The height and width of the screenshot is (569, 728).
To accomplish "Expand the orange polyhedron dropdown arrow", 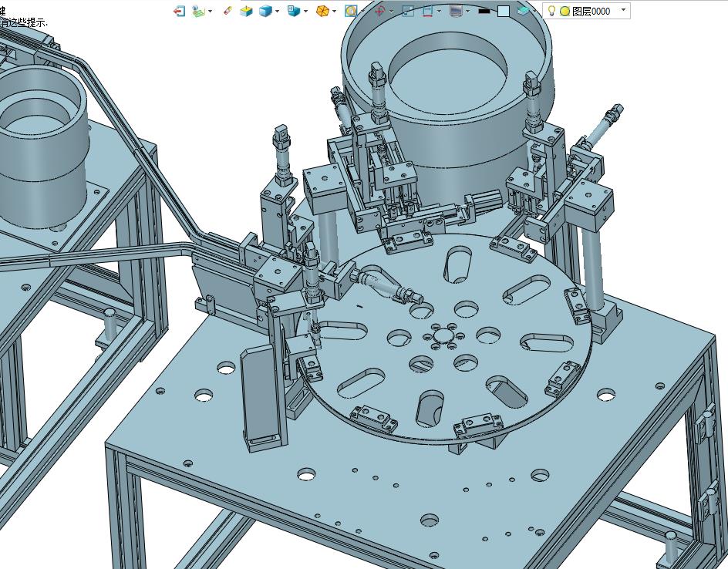I will pos(334,11).
